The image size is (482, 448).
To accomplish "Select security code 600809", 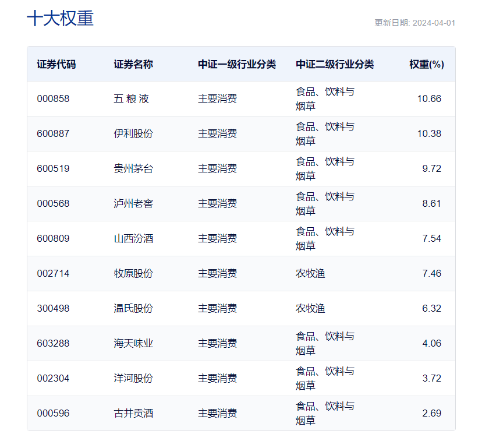I will tap(53, 238).
